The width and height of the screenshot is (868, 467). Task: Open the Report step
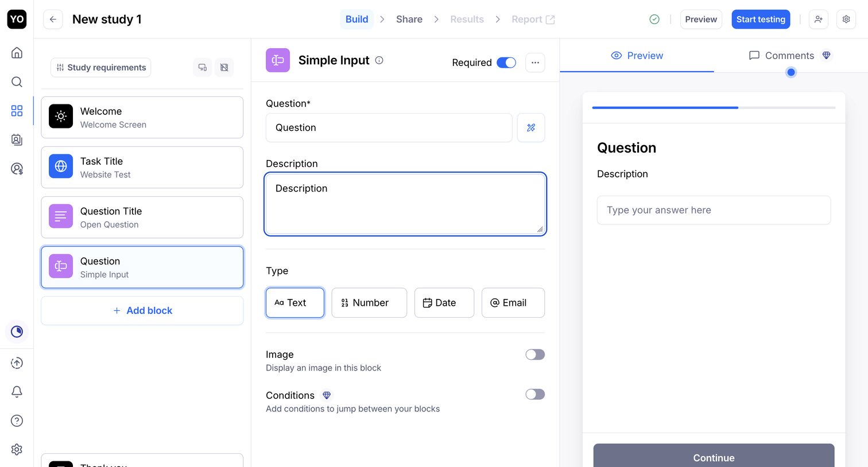[x=533, y=19]
